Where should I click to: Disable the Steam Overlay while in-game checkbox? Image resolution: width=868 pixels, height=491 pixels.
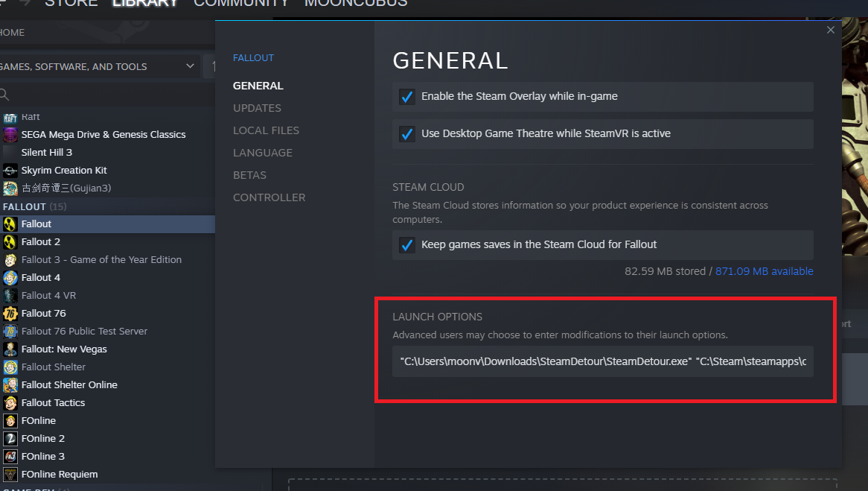point(406,97)
